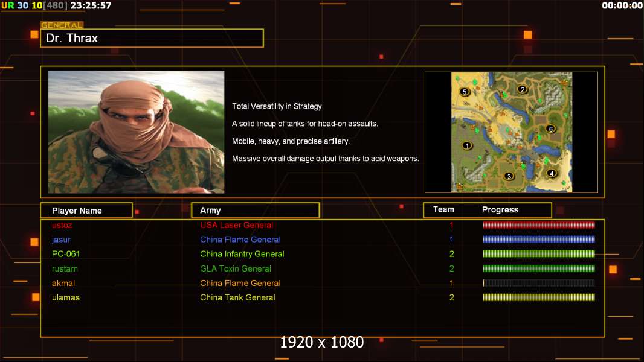Click akmal's China Flame General army

240,283
